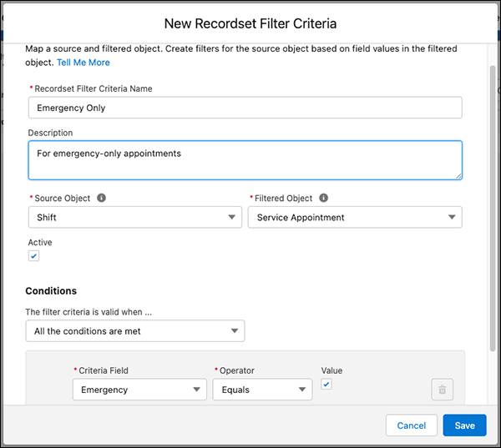Open the Operator dropdown showing Equals
501x448 pixels.
pyautogui.click(x=262, y=390)
